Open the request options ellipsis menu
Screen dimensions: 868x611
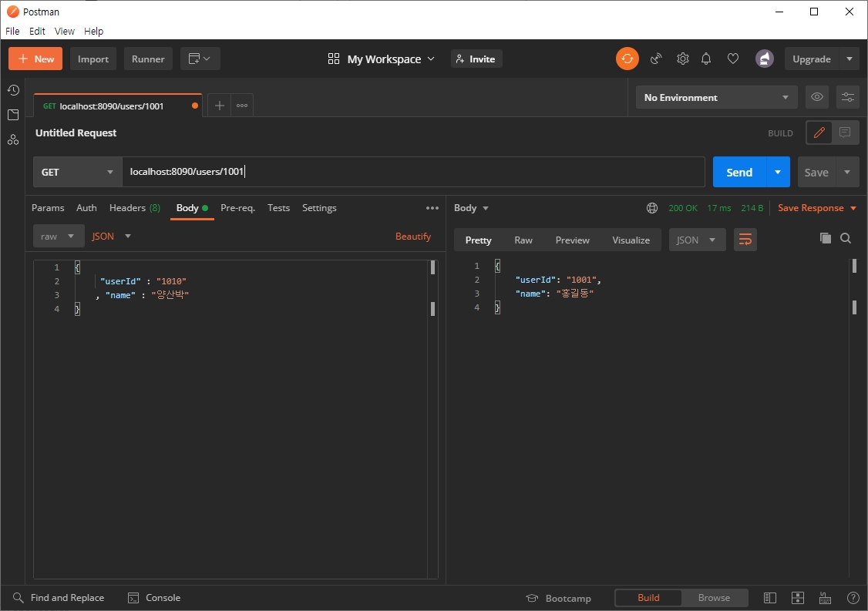432,208
